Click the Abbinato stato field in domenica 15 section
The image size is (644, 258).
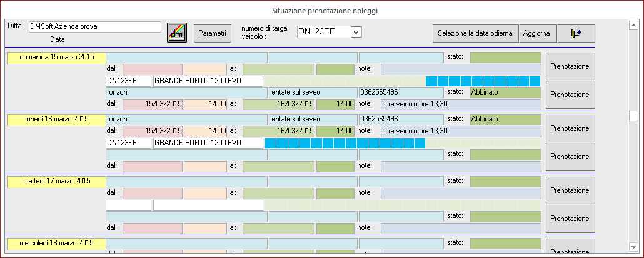[506, 93]
